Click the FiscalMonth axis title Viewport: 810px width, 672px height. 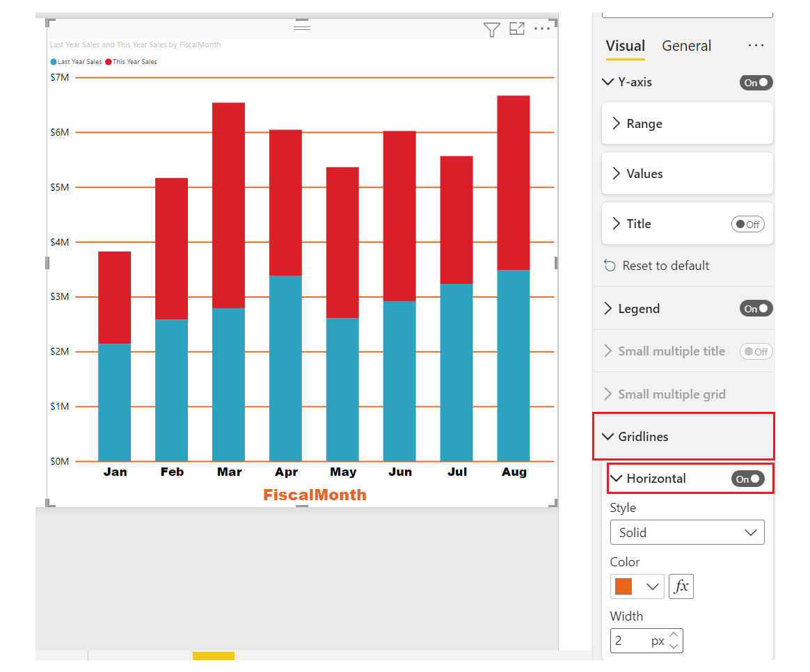tap(315, 495)
